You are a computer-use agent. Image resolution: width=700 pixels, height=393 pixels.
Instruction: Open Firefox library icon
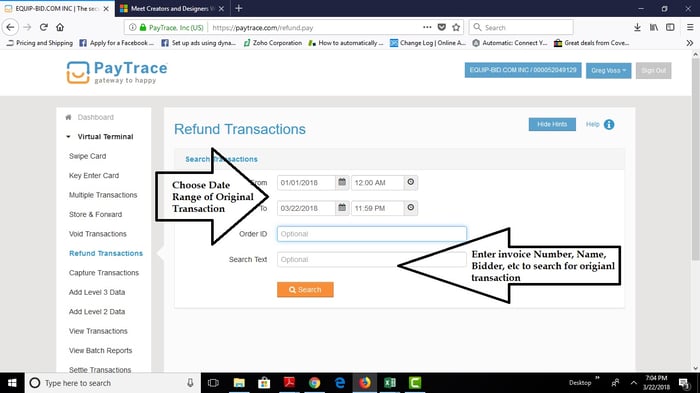tap(654, 27)
